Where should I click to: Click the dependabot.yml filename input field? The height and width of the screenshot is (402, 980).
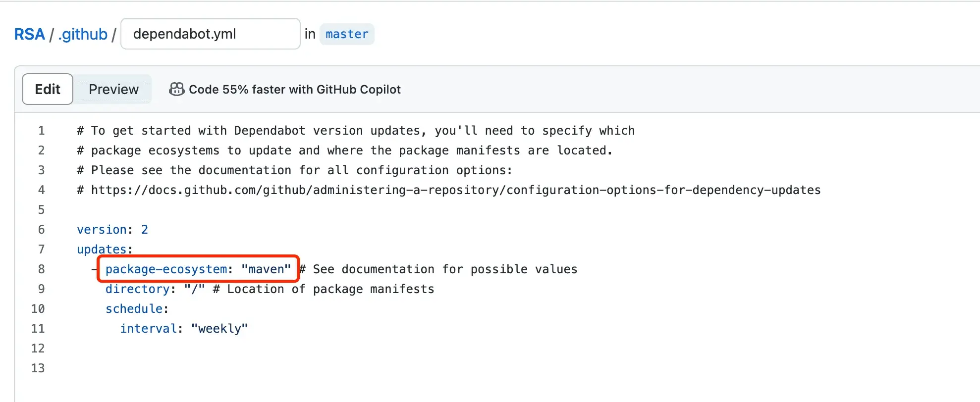click(x=211, y=34)
